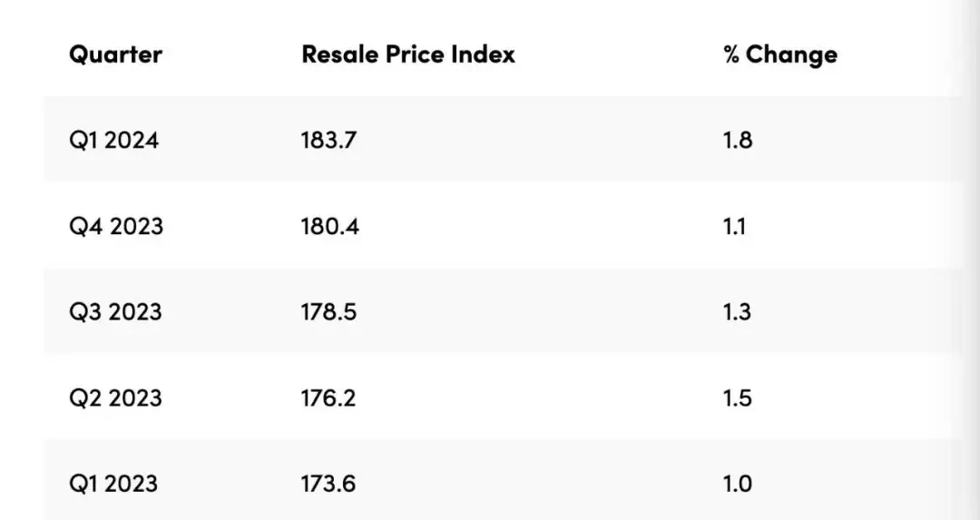Click the 178.5 index value
The height and width of the screenshot is (520, 980).
[x=328, y=311]
